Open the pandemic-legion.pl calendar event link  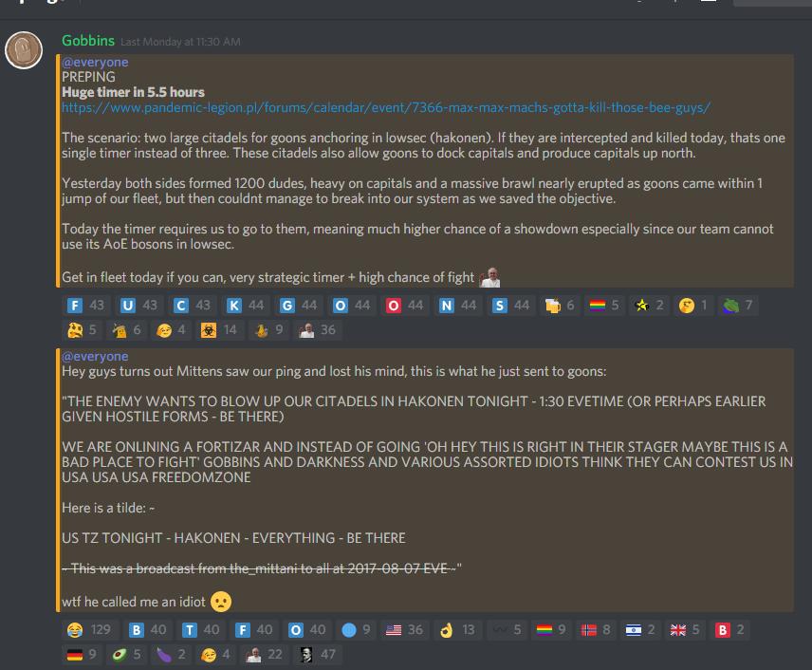[x=386, y=107]
